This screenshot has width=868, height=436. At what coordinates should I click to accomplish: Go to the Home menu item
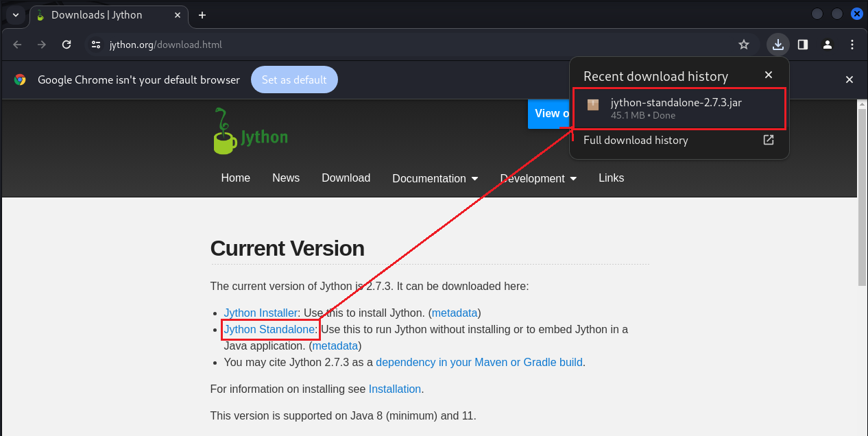[x=235, y=178]
